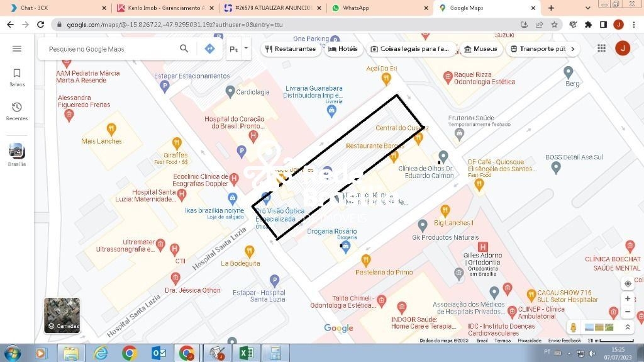
Task: Select the Livraria Guanabara marker
Action: pyautogui.click(x=331, y=111)
